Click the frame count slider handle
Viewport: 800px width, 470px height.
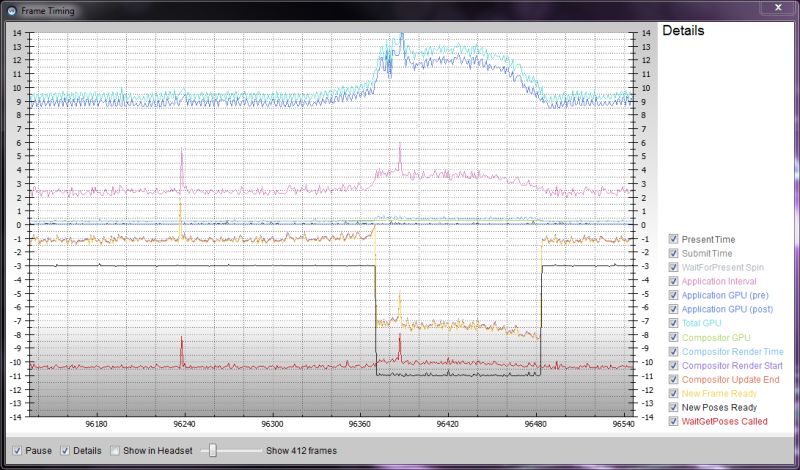pos(213,450)
